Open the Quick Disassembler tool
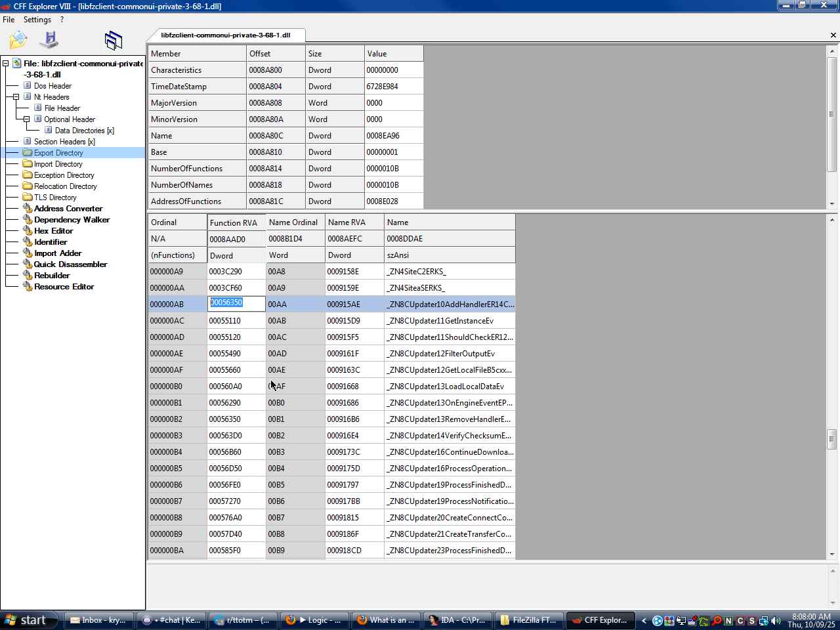Screen dimensions: 840x630 [x=70, y=264]
